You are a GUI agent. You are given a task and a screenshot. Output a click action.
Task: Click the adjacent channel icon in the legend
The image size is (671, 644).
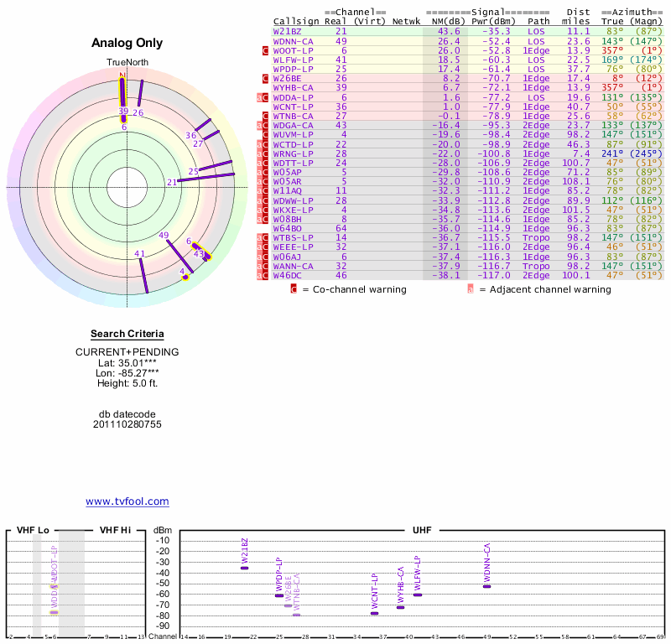point(471,289)
